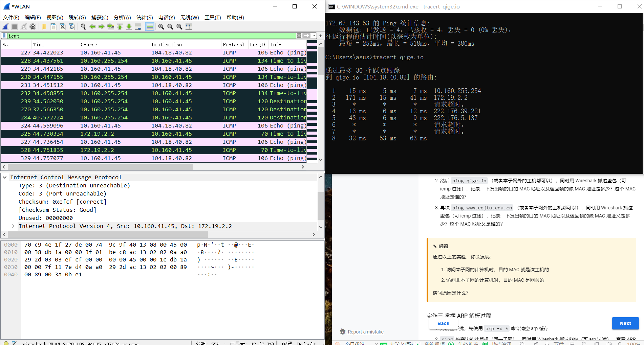This screenshot has width=644, height=345.
Task: Open the cmd.exe window system menu icon
Action: 332,7
